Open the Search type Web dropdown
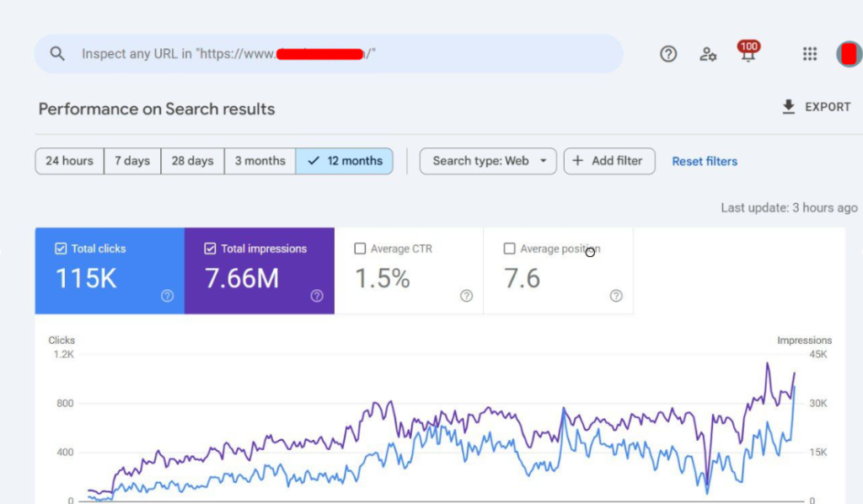This screenshot has width=863, height=504. [x=487, y=161]
